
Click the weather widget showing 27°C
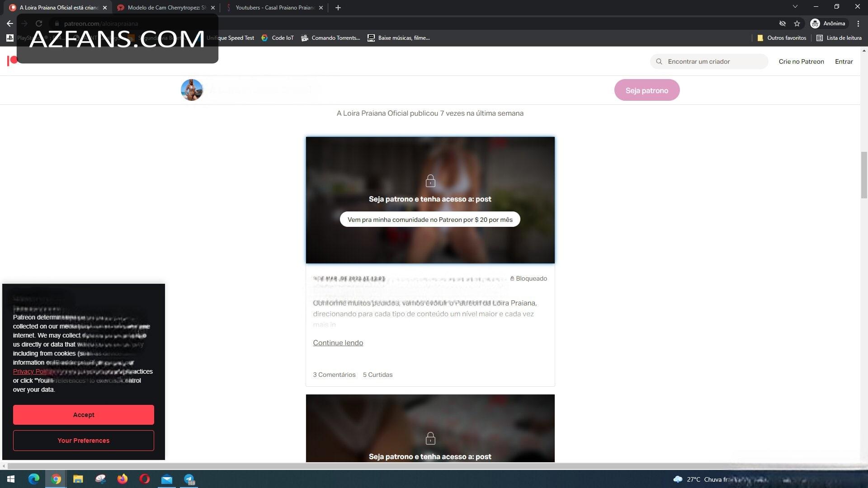click(703, 479)
